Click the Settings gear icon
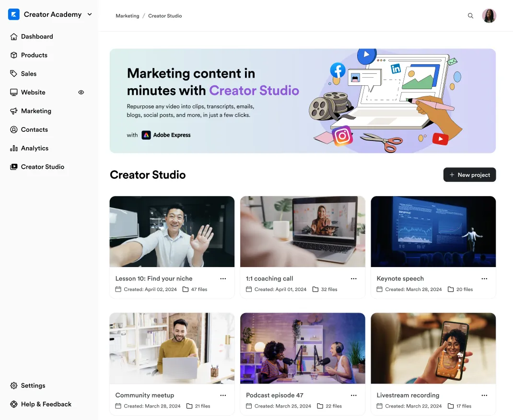 (14, 385)
